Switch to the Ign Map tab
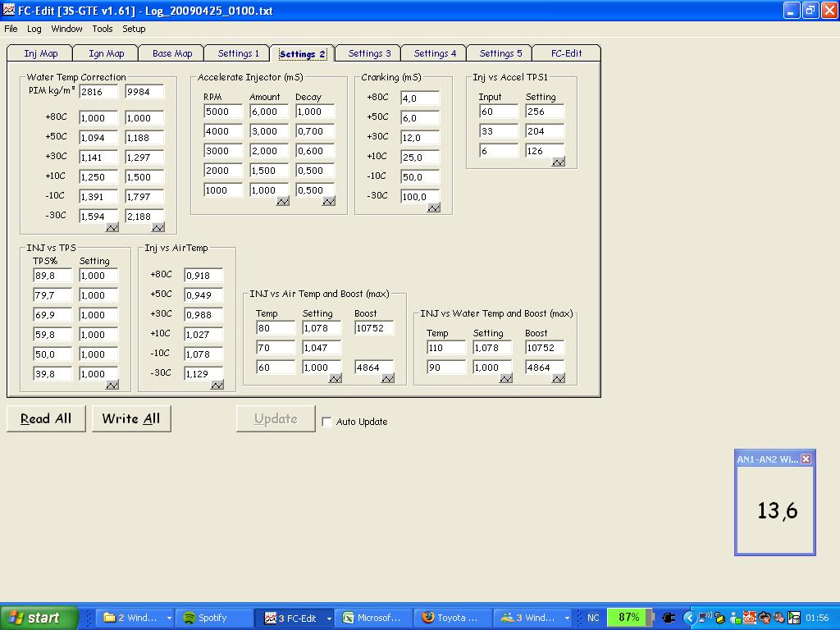Viewport: 840px width, 630px height. 107,53
